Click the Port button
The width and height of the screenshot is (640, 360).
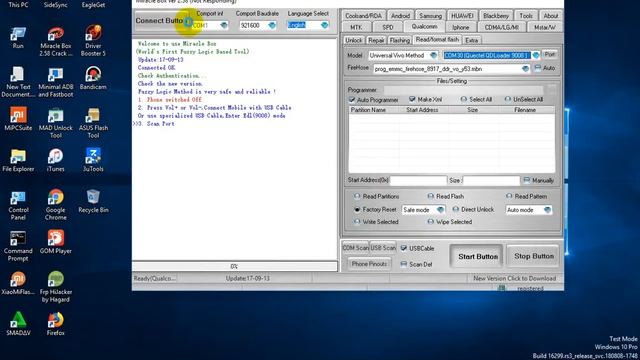click(549, 54)
